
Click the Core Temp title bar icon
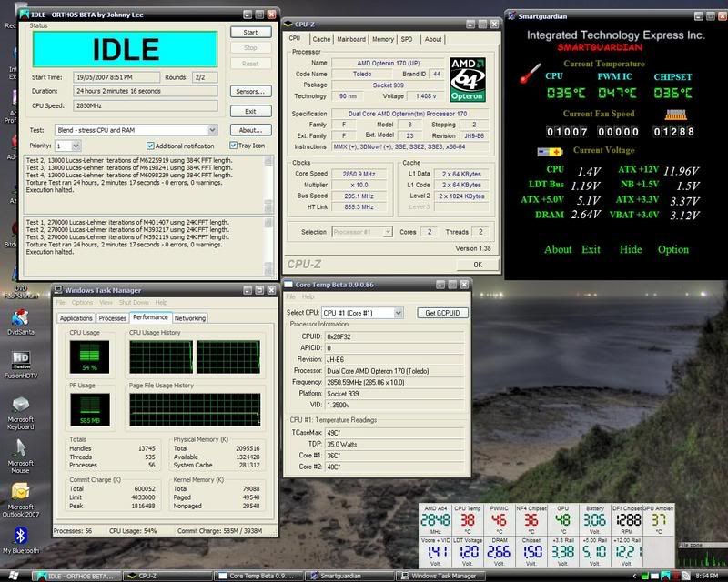[288, 284]
